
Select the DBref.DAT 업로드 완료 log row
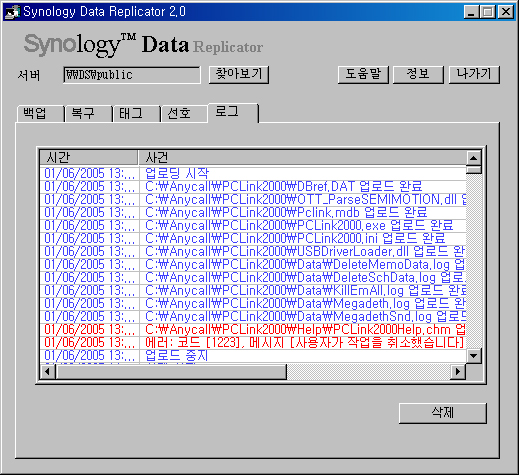[253, 186]
